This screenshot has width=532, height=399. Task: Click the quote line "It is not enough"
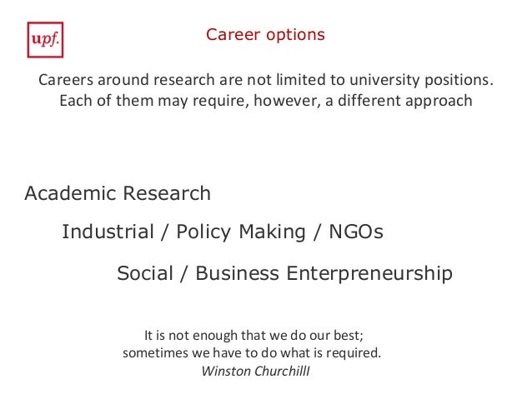coord(254,336)
